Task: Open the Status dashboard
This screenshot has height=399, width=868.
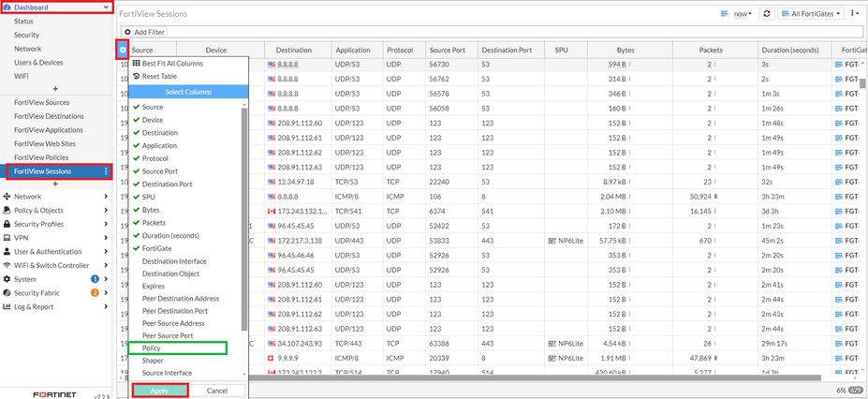Action: click(x=23, y=21)
